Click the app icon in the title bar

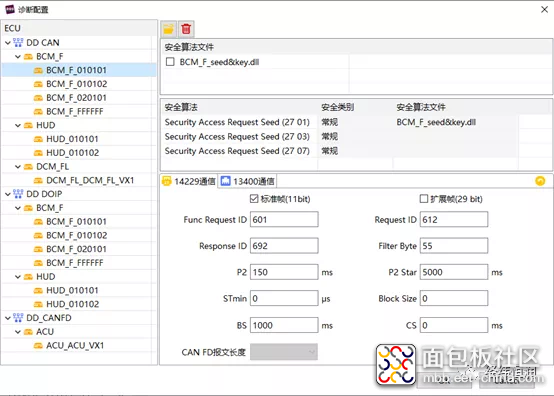(10, 9)
